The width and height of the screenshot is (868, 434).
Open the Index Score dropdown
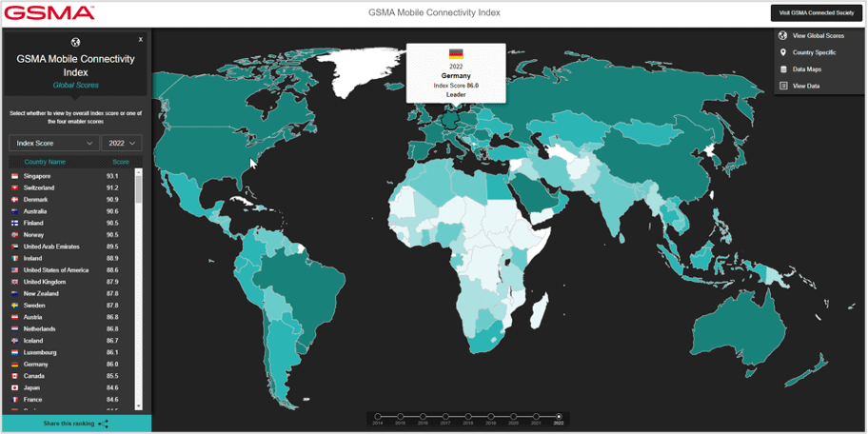pos(53,143)
